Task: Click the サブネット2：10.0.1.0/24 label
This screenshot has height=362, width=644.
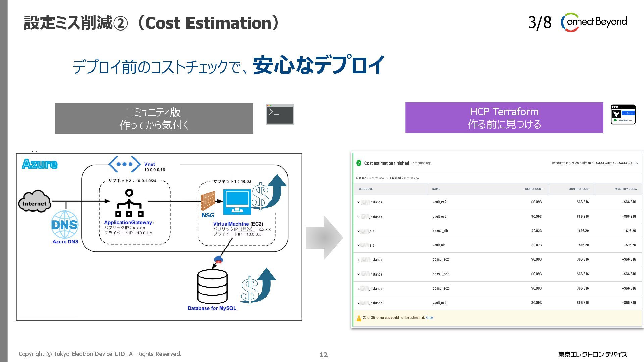Action: (132, 181)
